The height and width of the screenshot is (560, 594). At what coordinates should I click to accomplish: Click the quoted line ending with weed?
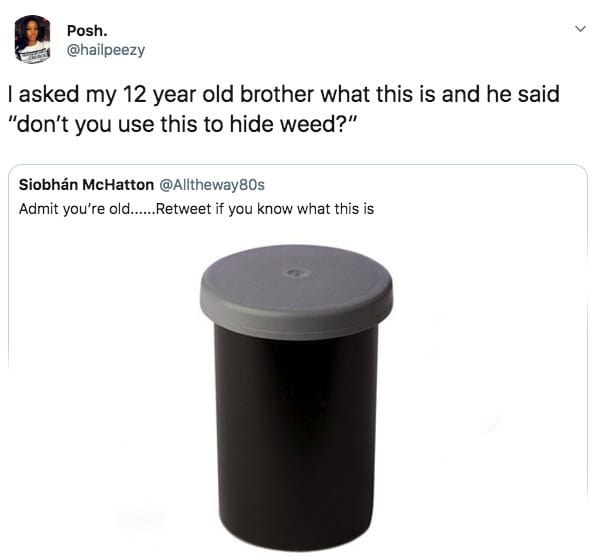point(183,125)
